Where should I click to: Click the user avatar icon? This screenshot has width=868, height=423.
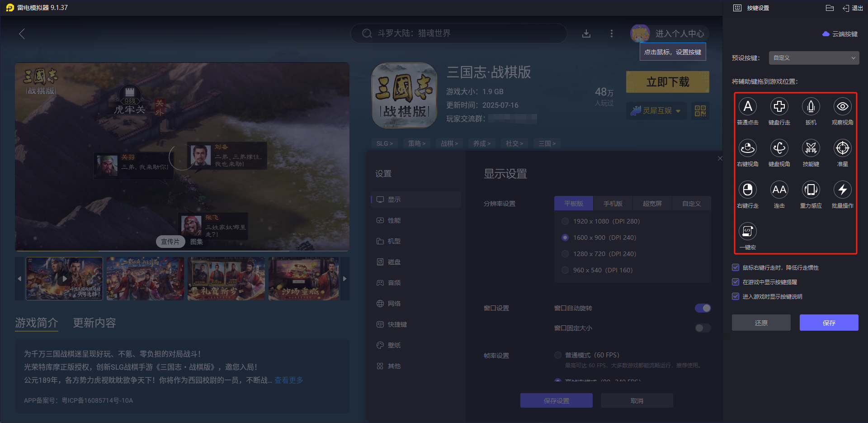pos(640,33)
